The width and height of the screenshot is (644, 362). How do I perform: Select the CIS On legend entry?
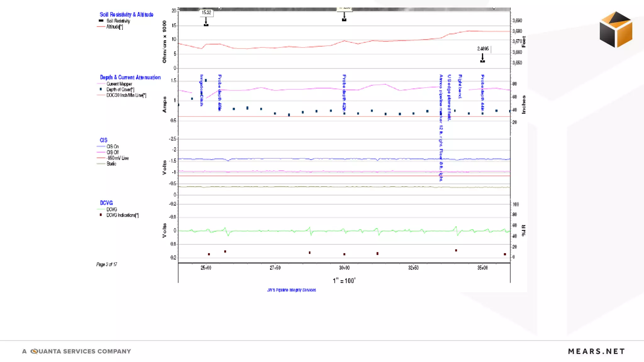112,146
